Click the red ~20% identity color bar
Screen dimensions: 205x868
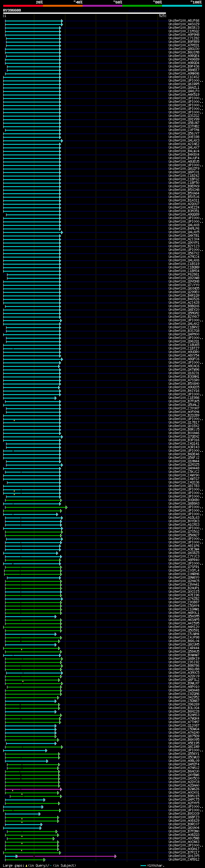[x=23, y=6]
